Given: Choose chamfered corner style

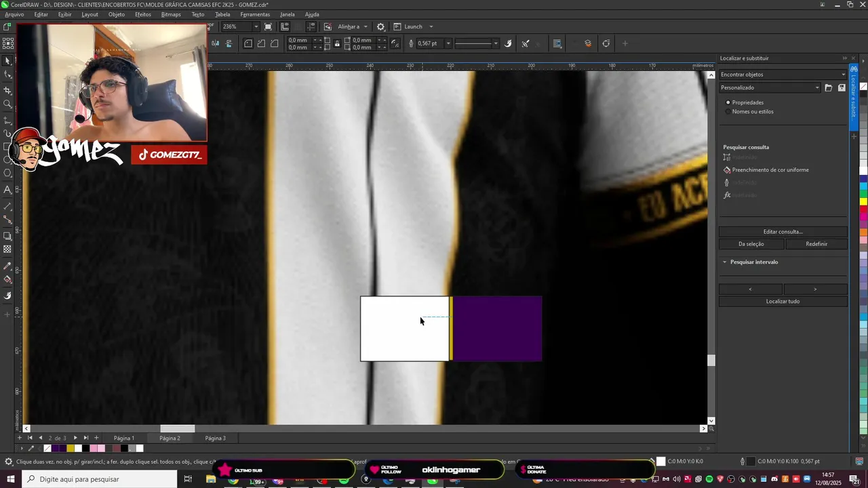Looking at the screenshot, I should (x=274, y=43).
